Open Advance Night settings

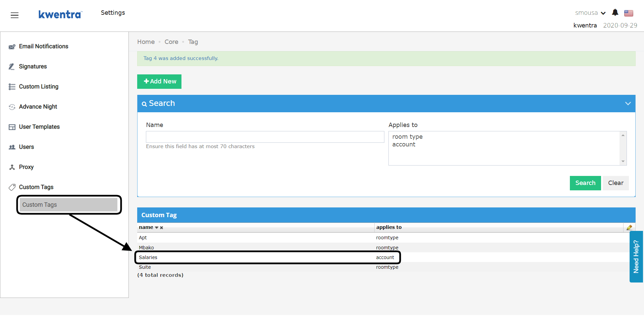38,107
